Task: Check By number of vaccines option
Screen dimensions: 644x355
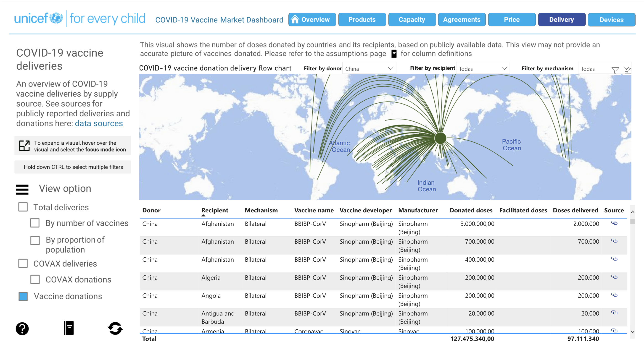Action: [35, 223]
